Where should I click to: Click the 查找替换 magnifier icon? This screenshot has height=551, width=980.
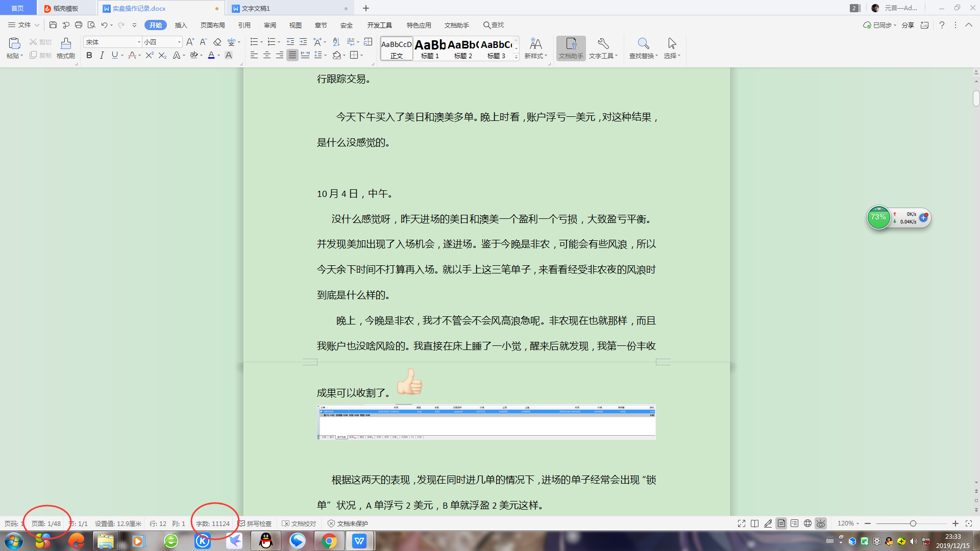643,44
